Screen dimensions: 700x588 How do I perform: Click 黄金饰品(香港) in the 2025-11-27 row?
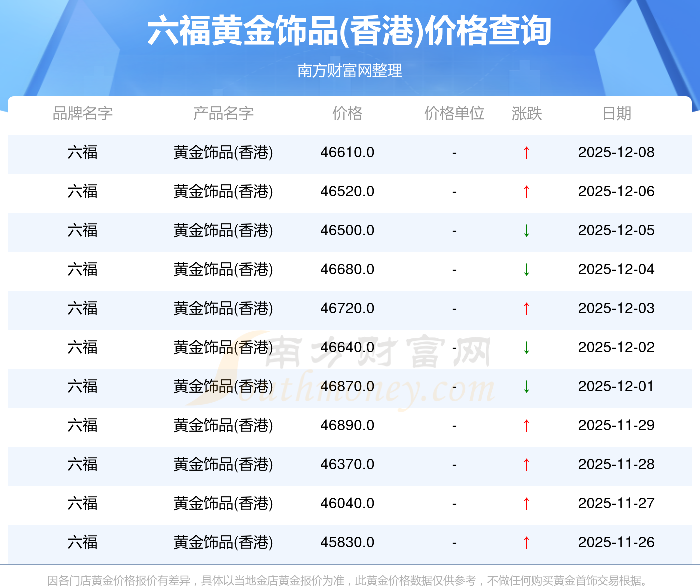223,503
